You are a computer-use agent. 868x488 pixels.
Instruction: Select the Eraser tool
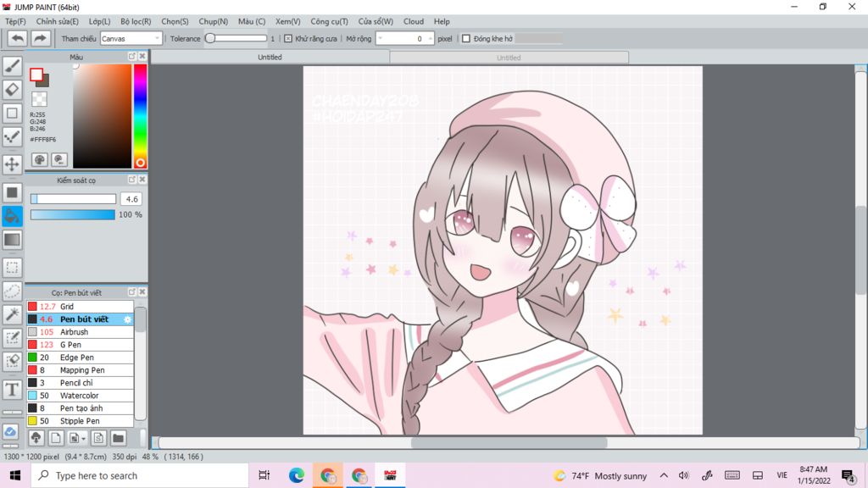click(12, 90)
